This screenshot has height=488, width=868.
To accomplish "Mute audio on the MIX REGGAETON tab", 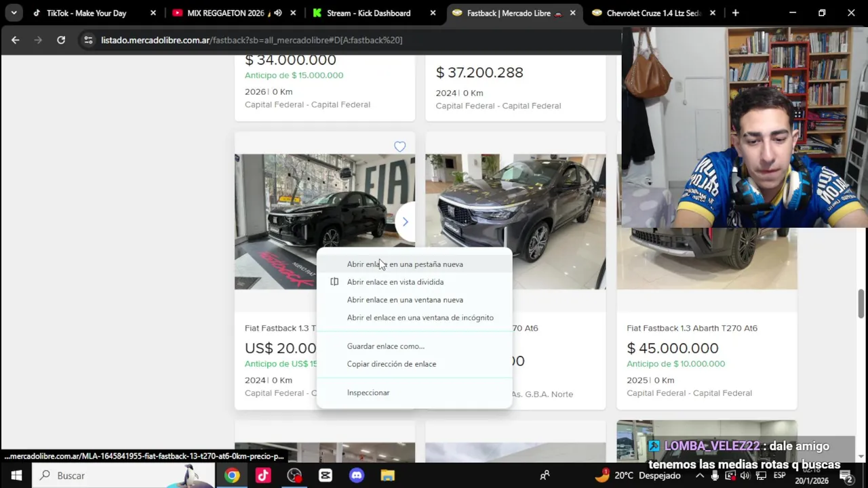I will pyautogui.click(x=278, y=13).
